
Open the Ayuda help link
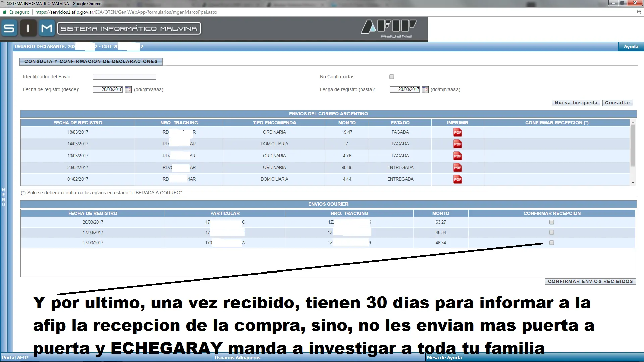[x=631, y=47]
